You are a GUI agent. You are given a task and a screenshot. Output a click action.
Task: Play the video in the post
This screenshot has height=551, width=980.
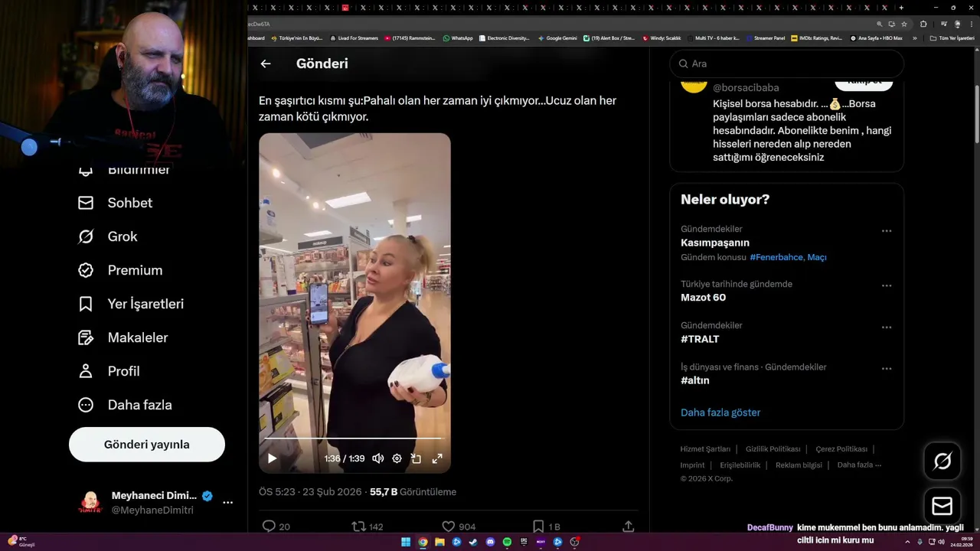(272, 458)
